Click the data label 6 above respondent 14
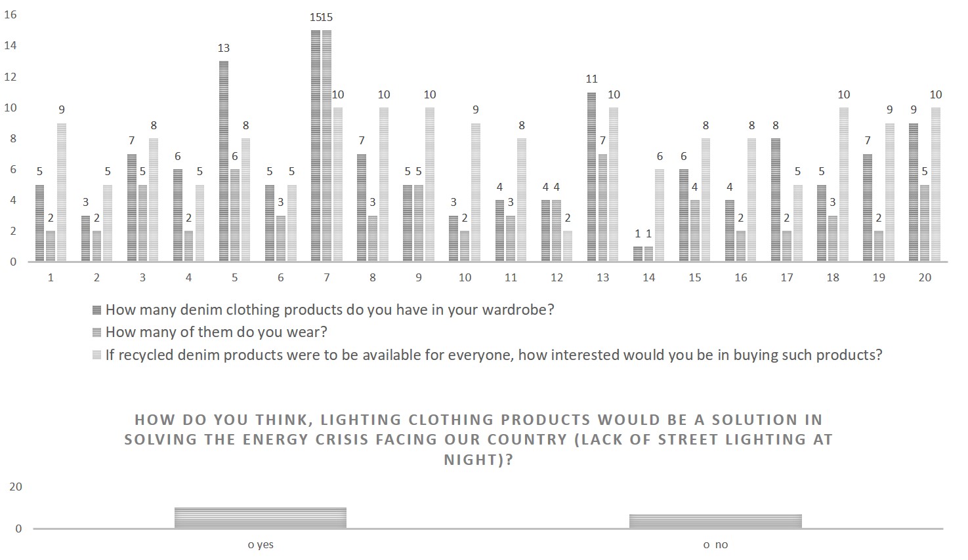The image size is (968, 560). click(x=660, y=156)
